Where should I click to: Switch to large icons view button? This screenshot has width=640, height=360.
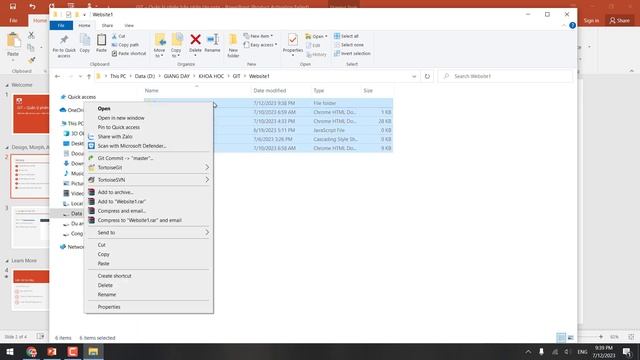coord(571,338)
